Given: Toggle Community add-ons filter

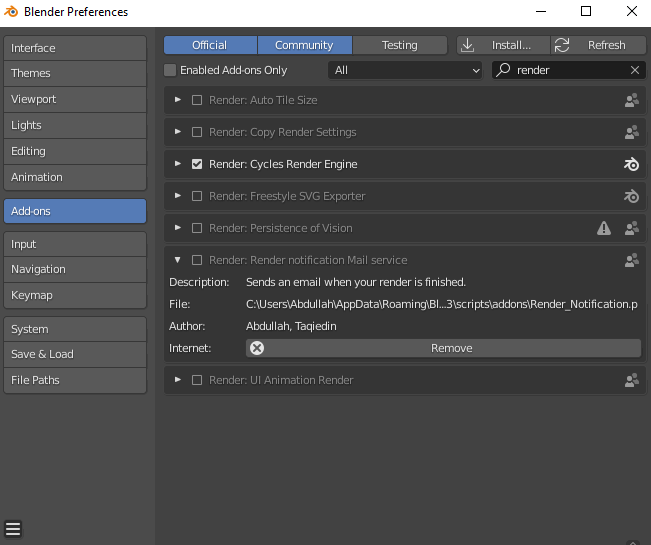Looking at the screenshot, I should (305, 45).
